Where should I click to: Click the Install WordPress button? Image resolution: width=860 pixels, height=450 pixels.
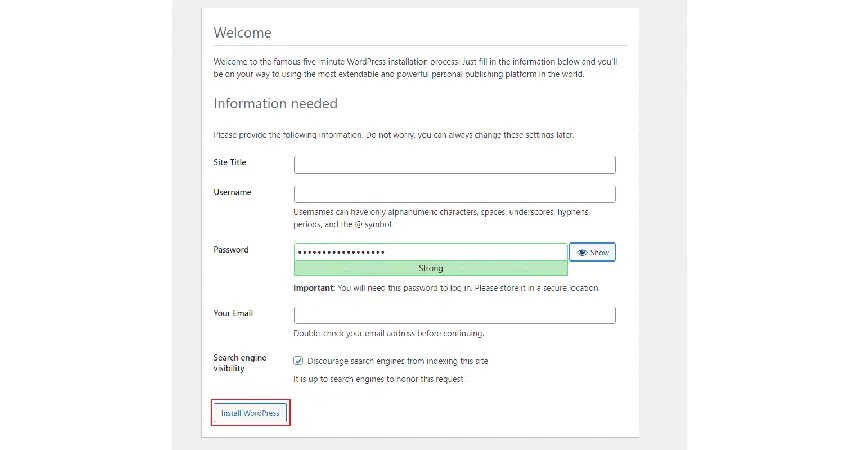250,413
